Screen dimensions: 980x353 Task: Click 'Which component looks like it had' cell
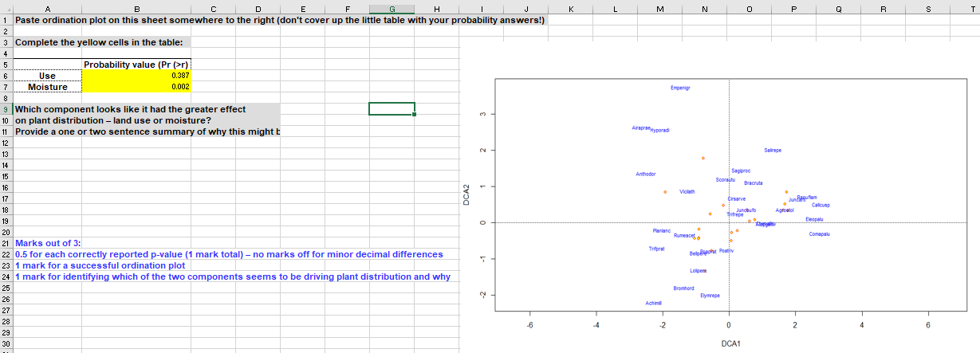(147, 109)
